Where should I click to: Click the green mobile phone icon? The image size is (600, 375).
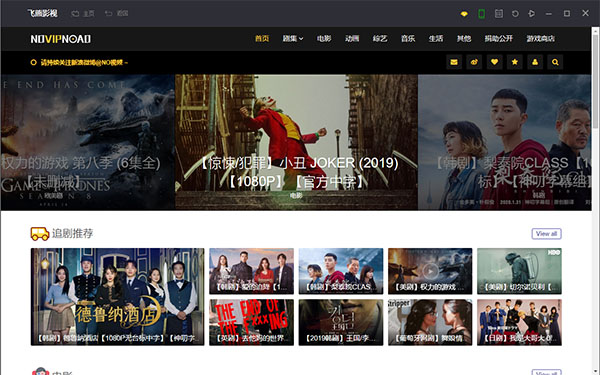(x=481, y=14)
